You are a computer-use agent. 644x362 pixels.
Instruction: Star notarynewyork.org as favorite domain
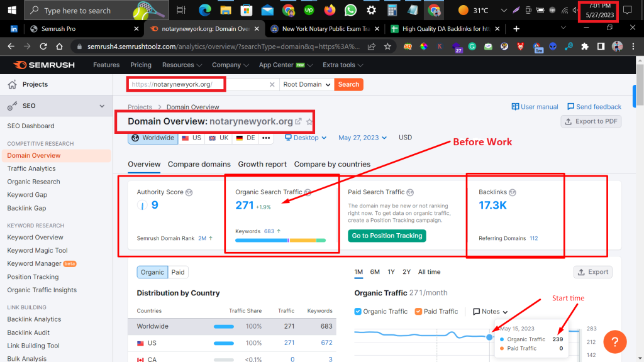click(x=309, y=122)
